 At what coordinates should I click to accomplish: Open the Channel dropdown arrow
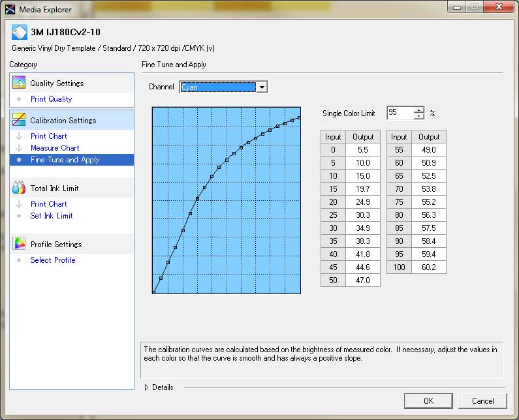click(262, 87)
